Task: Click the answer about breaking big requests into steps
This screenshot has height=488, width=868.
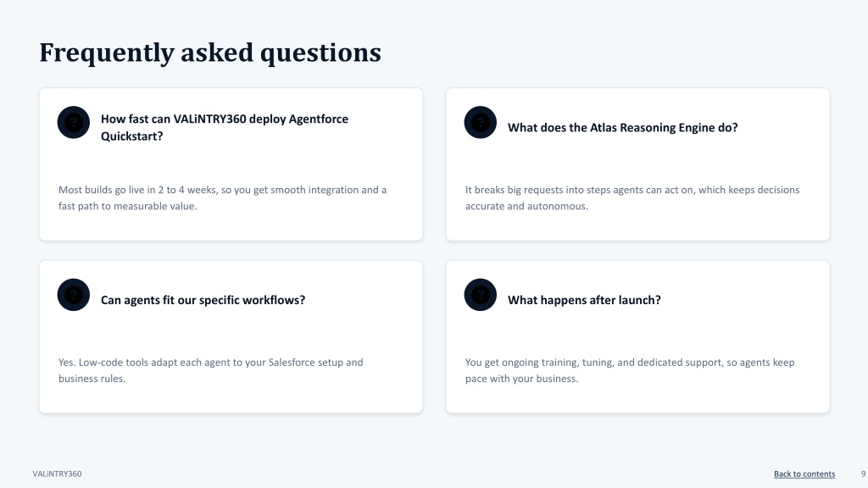Action: click(632, 198)
